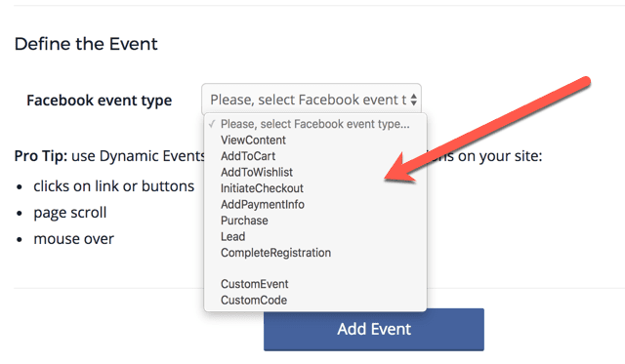
Task: Open the Facebook event type select box
Action: [x=312, y=100]
